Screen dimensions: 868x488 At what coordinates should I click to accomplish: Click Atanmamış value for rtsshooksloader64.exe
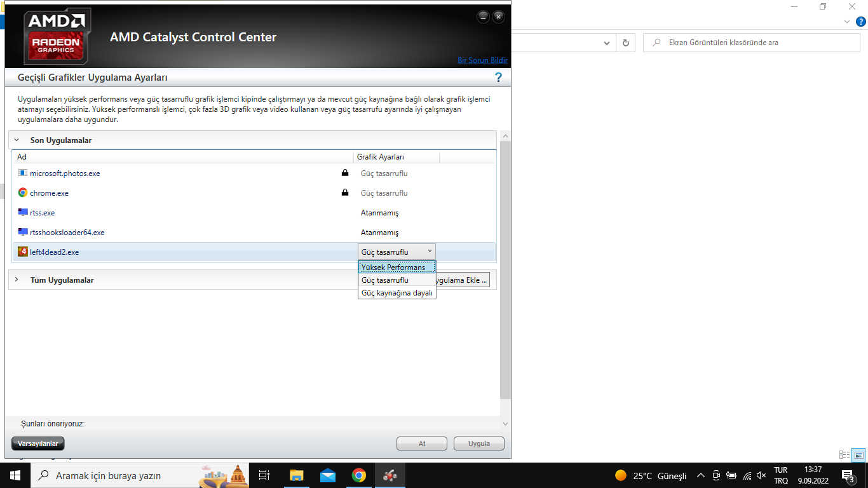(380, 233)
